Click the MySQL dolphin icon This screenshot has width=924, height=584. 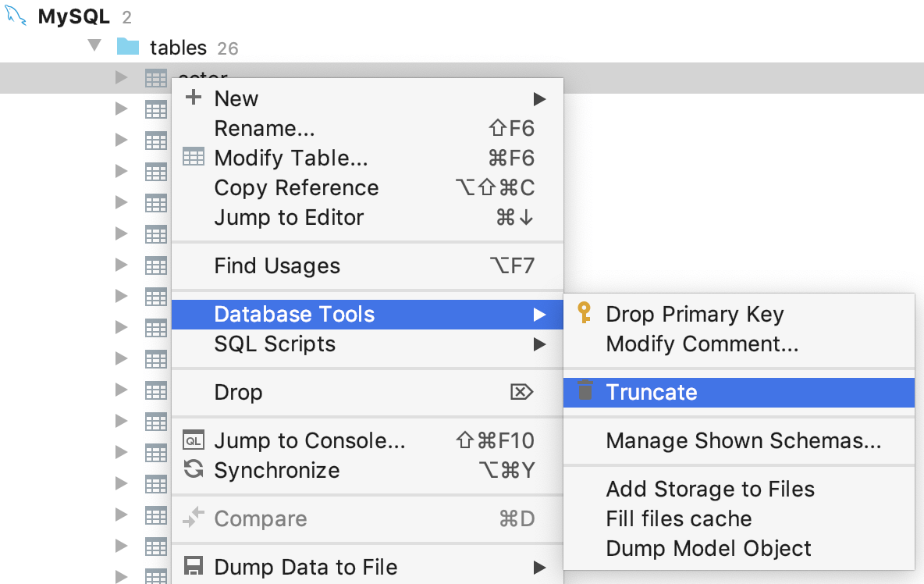16,15
